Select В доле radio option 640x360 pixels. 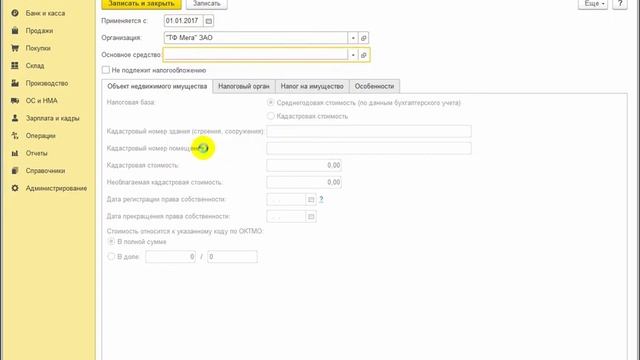[x=111, y=257]
